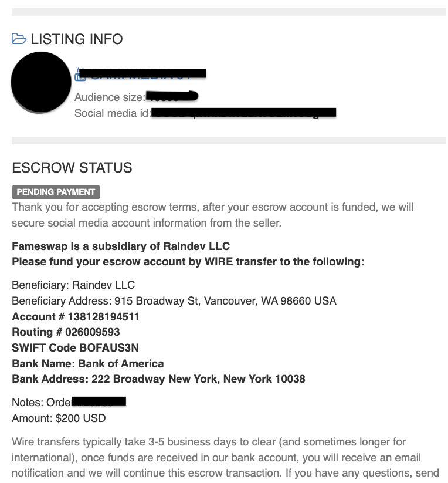Click the Beneficiary: Raindev LLC line

pos(73,286)
